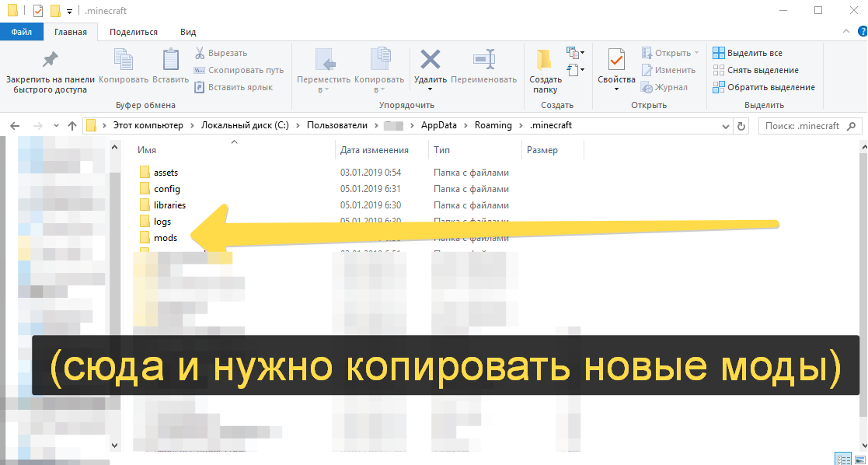Click AppData in the address breadcrumb
The image size is (868, 465).
coord(439,125)
